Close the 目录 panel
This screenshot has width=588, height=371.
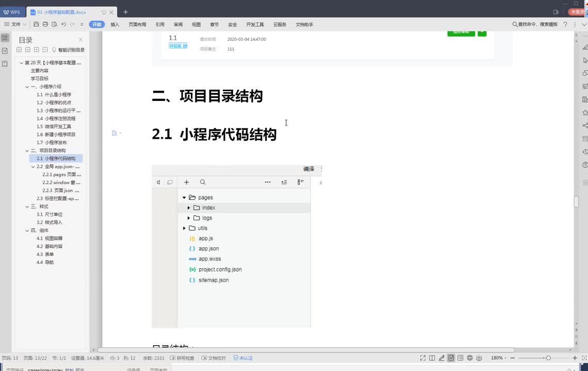pos(80,40)
